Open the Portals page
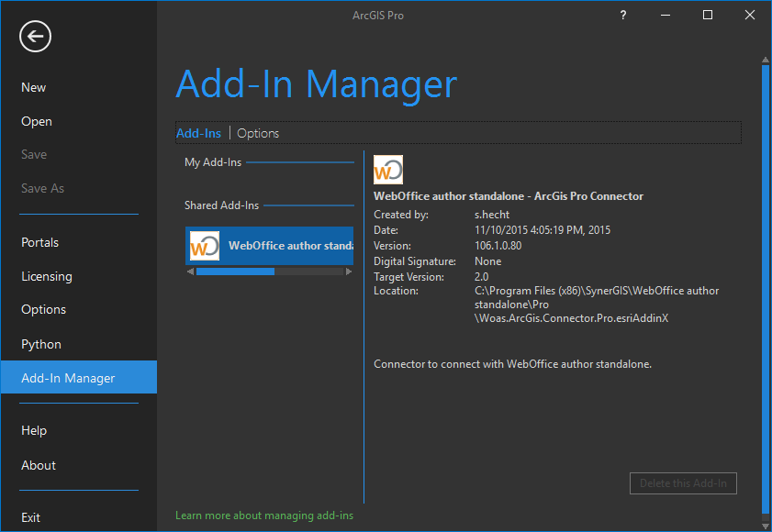 coord(39,242)
